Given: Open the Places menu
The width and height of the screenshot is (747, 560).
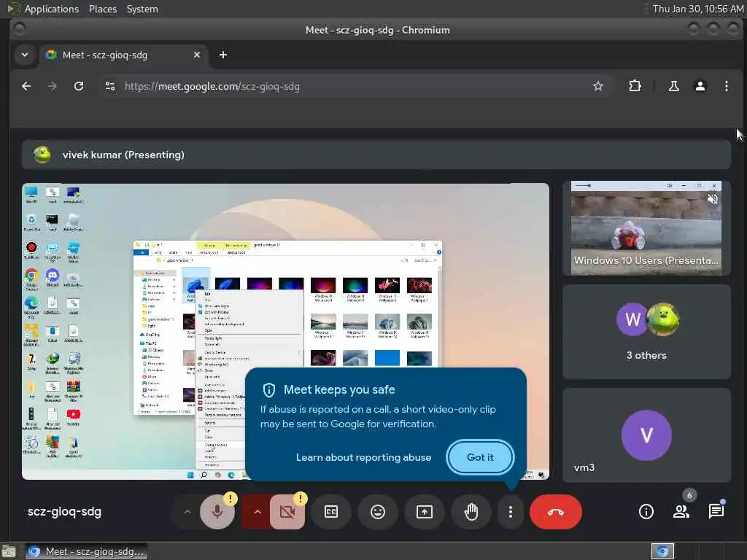Looking at the screenshot, I should 102,9.
